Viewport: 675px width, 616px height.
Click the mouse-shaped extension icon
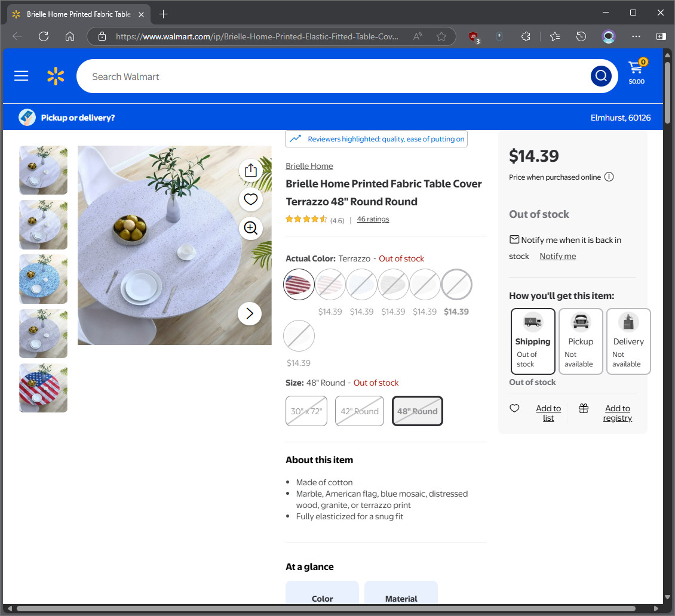click(499, 36)
